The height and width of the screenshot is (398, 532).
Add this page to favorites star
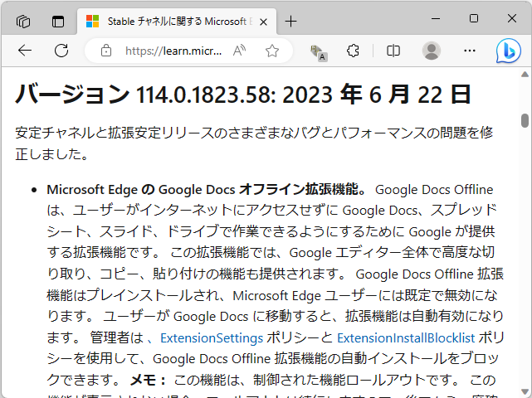(x=271, y=51)
